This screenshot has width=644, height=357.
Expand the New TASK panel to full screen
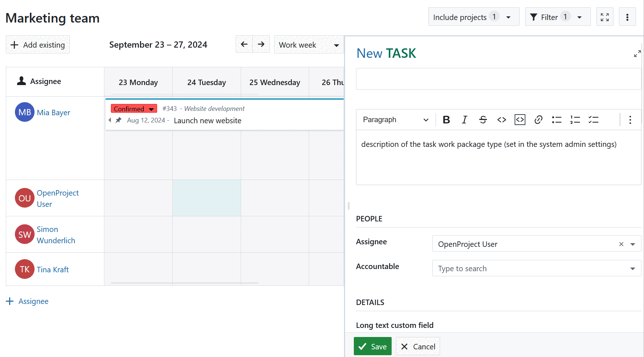pyautogui.click(x=637, y=53)
